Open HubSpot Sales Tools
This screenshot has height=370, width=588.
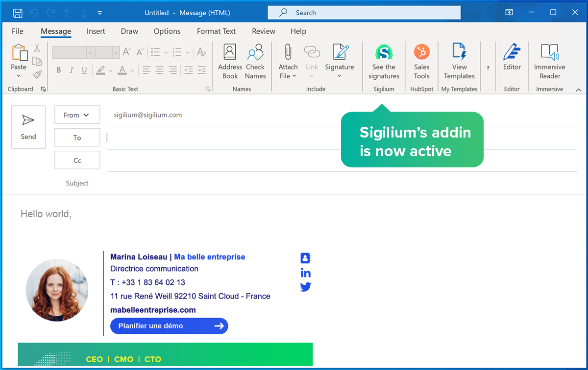421,62
